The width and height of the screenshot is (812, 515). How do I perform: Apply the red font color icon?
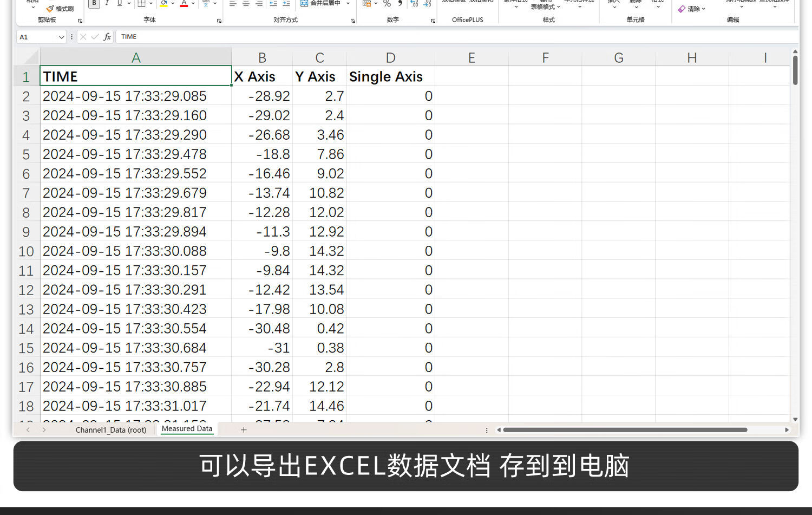tap(184, 4)
